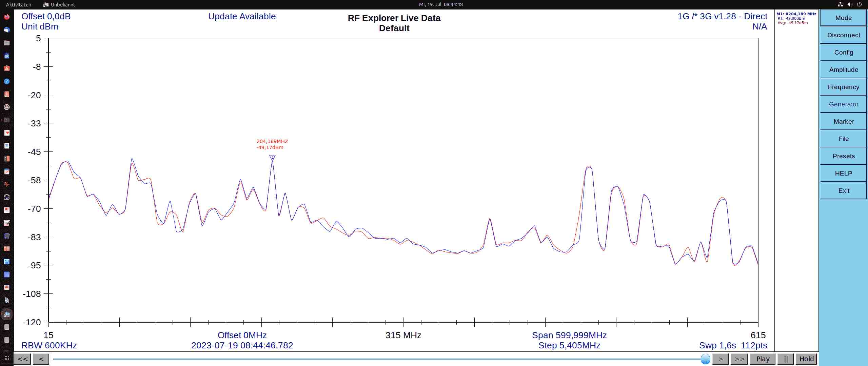Launch Thunderbird mail from the dock
The width and height of the screenshot is (868, 366).
click(6, 30)
